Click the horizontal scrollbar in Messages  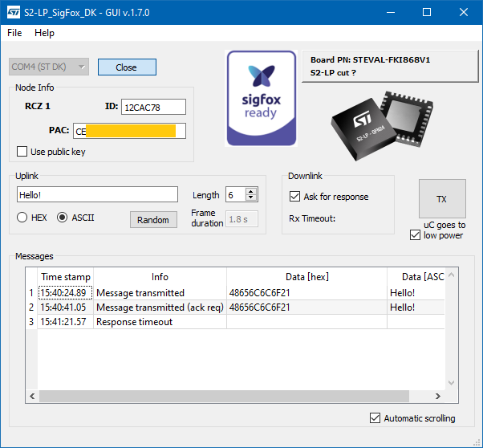(x=225, y=396)
